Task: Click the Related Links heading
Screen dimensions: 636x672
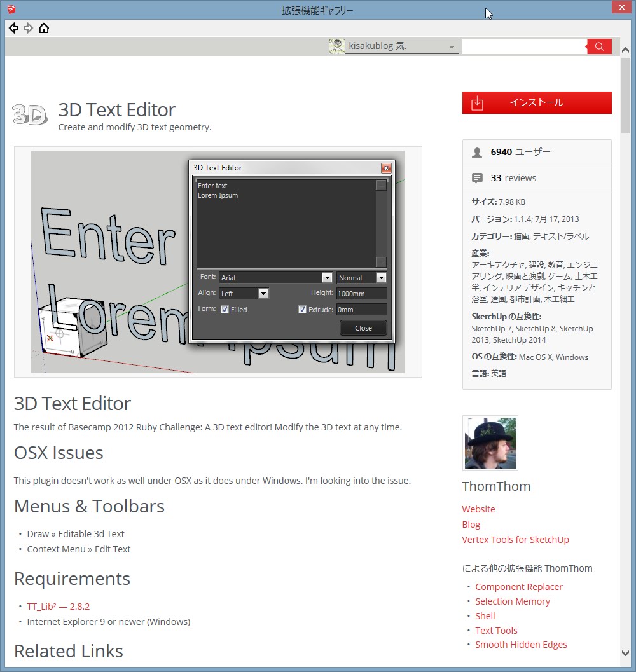Action: coord(69,652)
